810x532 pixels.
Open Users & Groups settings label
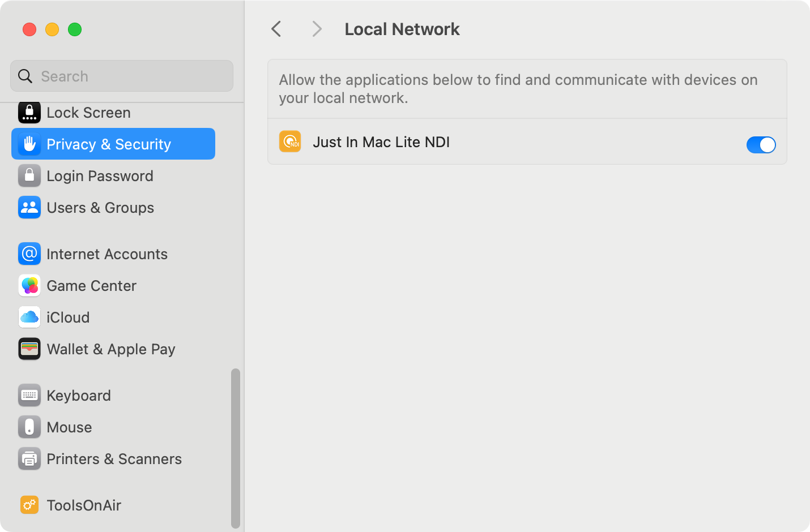[x=100, y=208]
